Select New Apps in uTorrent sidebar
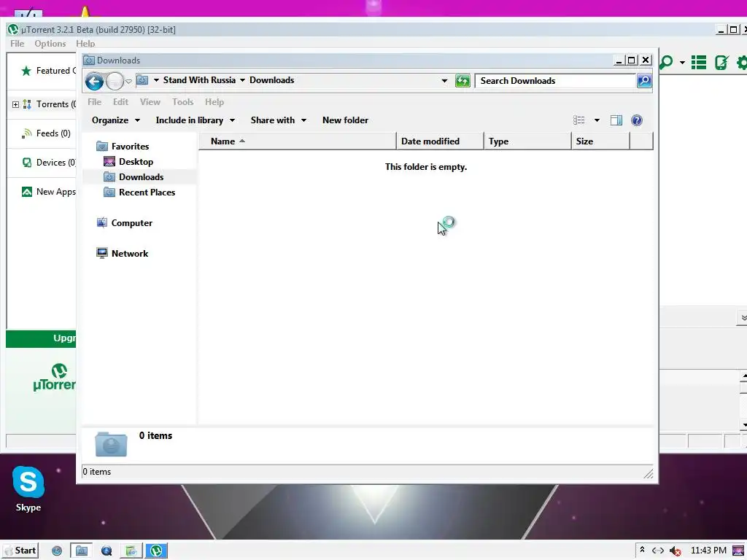This screenshot has height=560, width=747. click(55, 192)
